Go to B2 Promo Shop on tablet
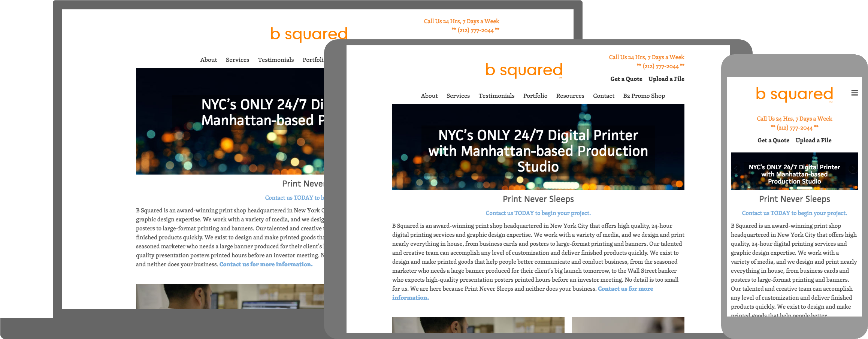 tap(644, 96)
